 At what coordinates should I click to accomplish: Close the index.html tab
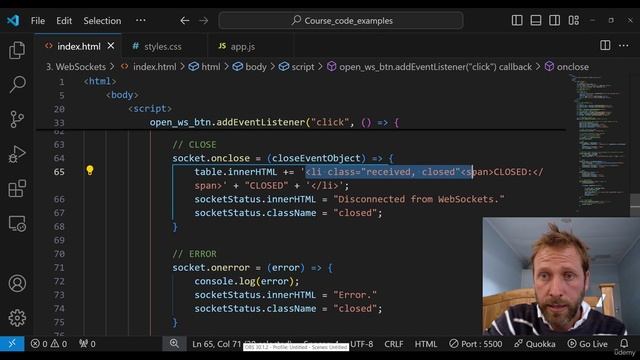[x=111, y=46]
